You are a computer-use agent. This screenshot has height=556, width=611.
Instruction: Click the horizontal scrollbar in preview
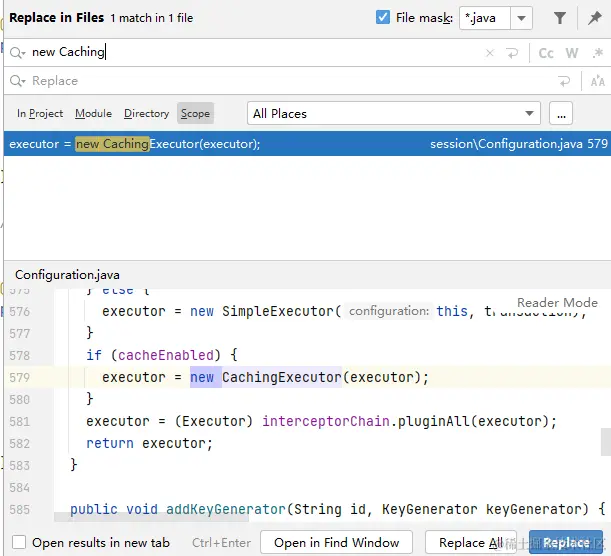[151, 517]
